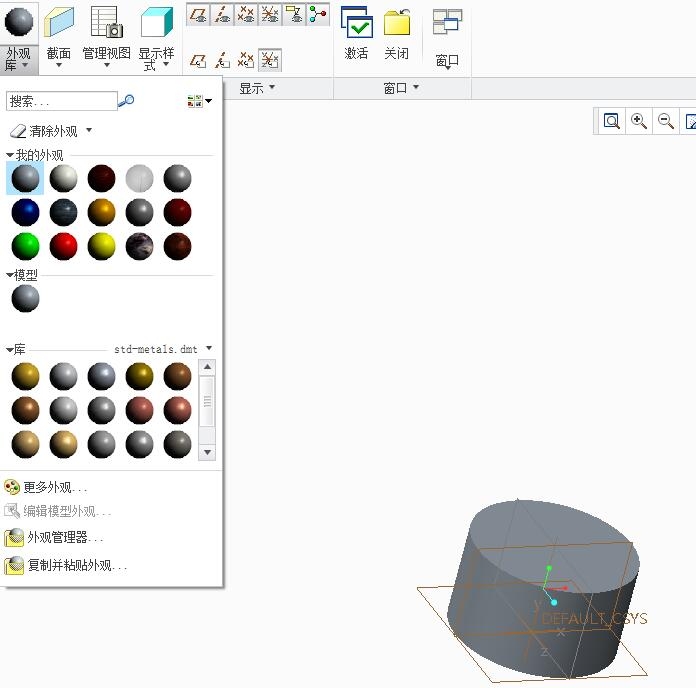Click the 搜索 appearance search field
Viewport: 696px width, 688px height.
pyautogui.click(x=61, y=101)
